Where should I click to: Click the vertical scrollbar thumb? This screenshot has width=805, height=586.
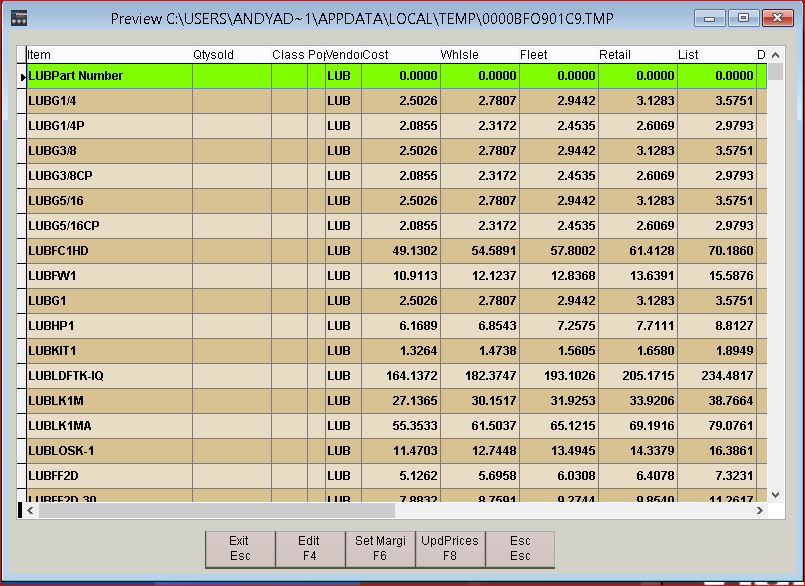point(775,72)
